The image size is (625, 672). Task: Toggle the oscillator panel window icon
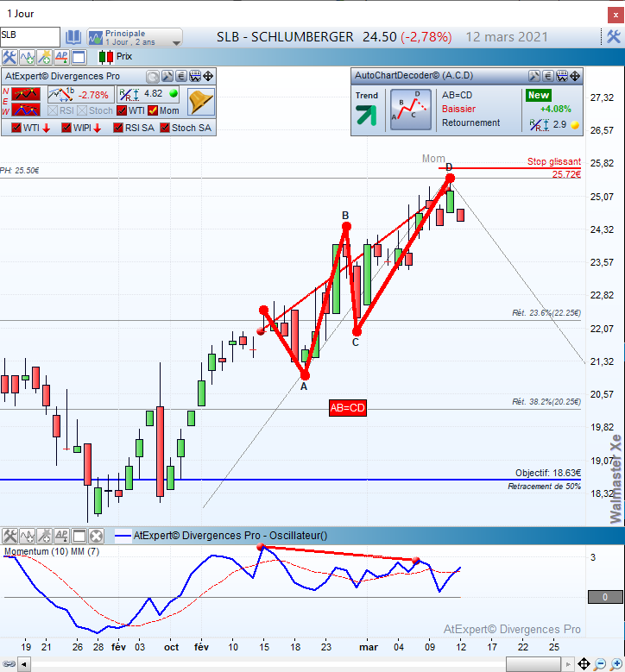pyautogui.click(x=79, y=537)
